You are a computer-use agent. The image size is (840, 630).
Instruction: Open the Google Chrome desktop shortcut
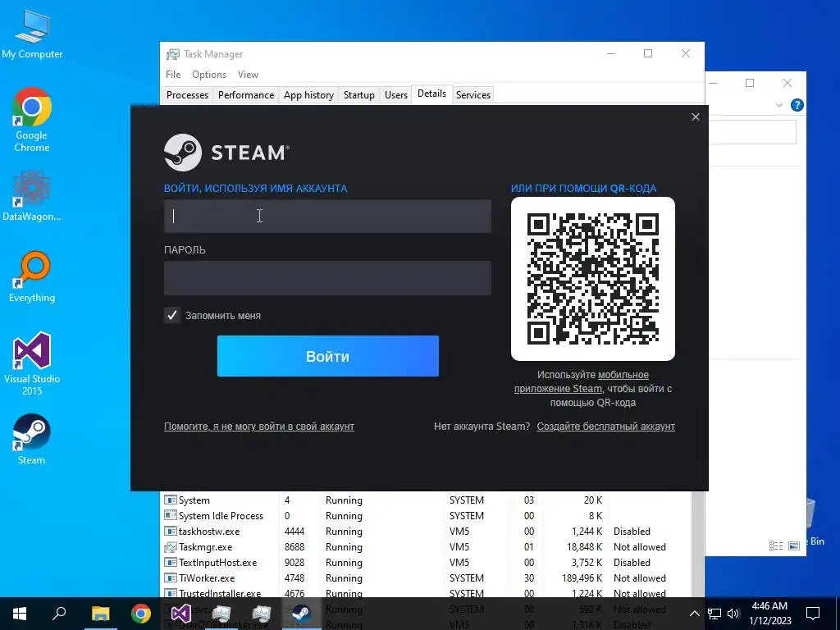[32, 120]
